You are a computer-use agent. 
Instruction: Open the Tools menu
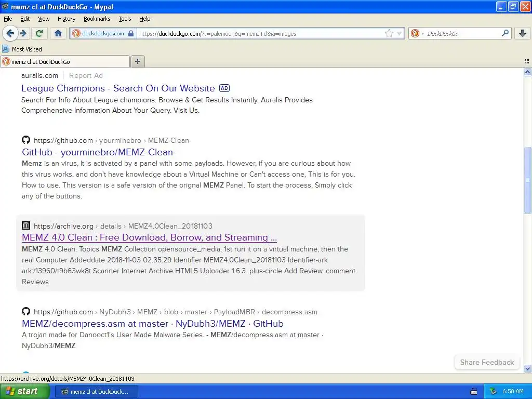[x=125, y=19]
